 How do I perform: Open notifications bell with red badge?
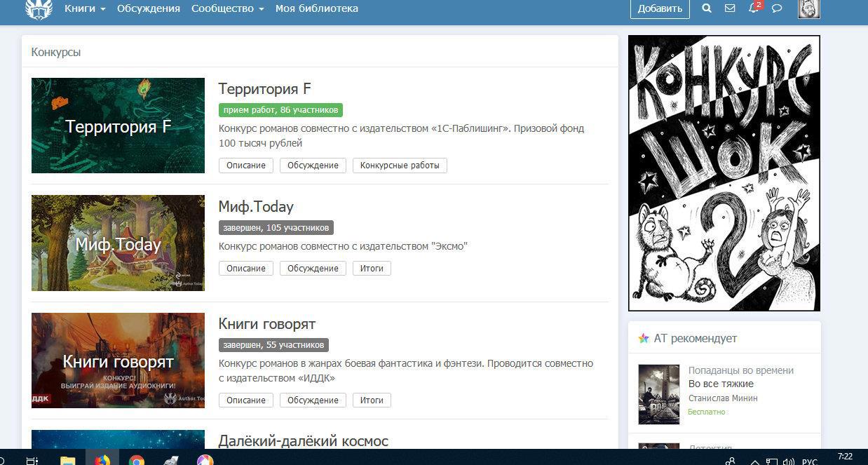[x=754, y=8]
